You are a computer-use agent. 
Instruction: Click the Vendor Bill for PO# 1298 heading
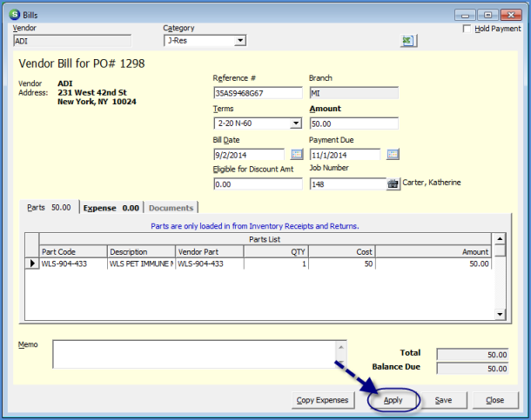coord(82,63)
